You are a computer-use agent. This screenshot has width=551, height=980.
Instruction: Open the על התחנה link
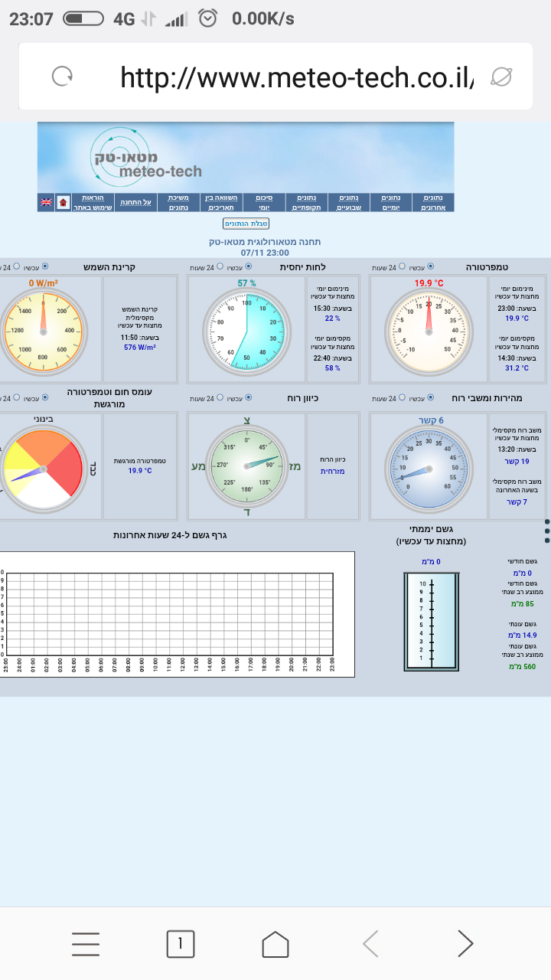[136, 202]
